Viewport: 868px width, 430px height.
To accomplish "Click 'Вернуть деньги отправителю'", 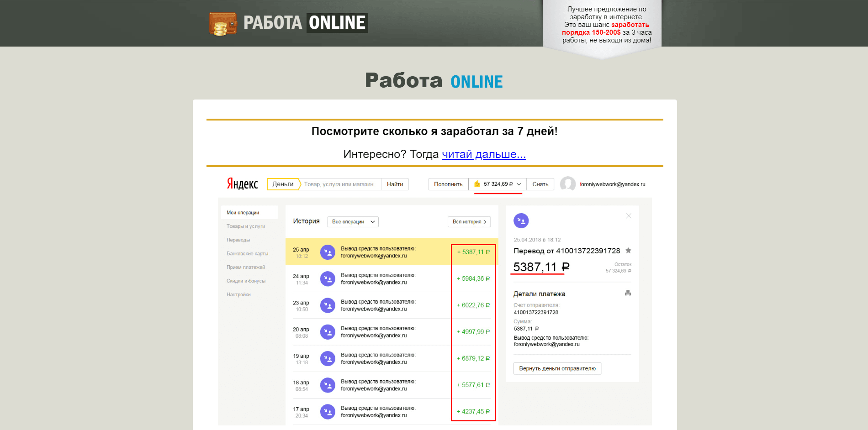I will [x=557, y=368].
